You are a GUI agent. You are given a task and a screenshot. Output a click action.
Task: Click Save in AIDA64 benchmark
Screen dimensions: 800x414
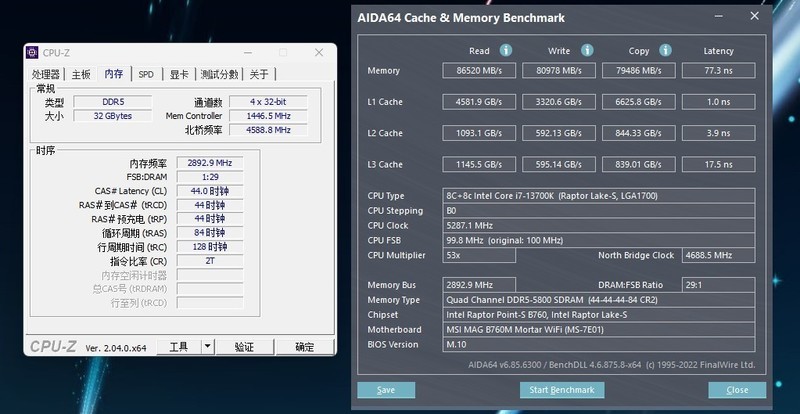point(386,390)
